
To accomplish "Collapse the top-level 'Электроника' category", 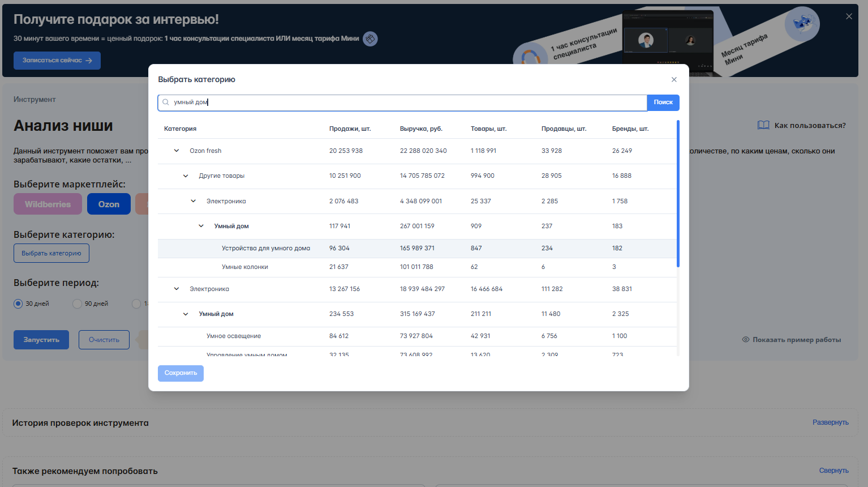I will coord(177,289).
